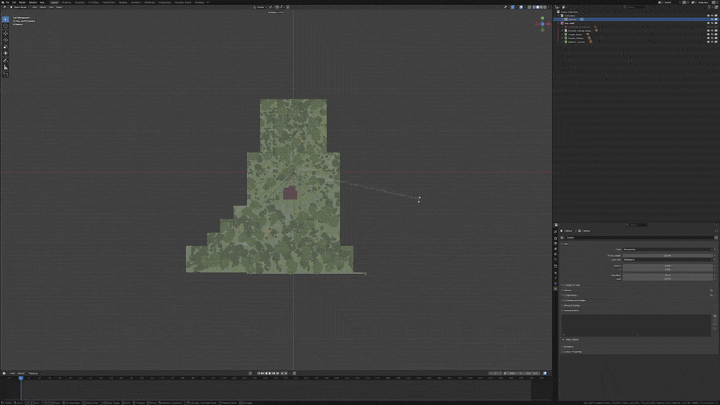Click the Scene name field in the top bar

coord(671,2)
